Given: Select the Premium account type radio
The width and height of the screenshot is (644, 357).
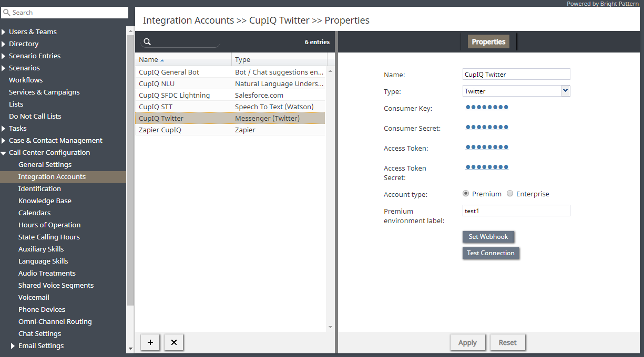Looking at the screenshot, I should coord(466,193).
